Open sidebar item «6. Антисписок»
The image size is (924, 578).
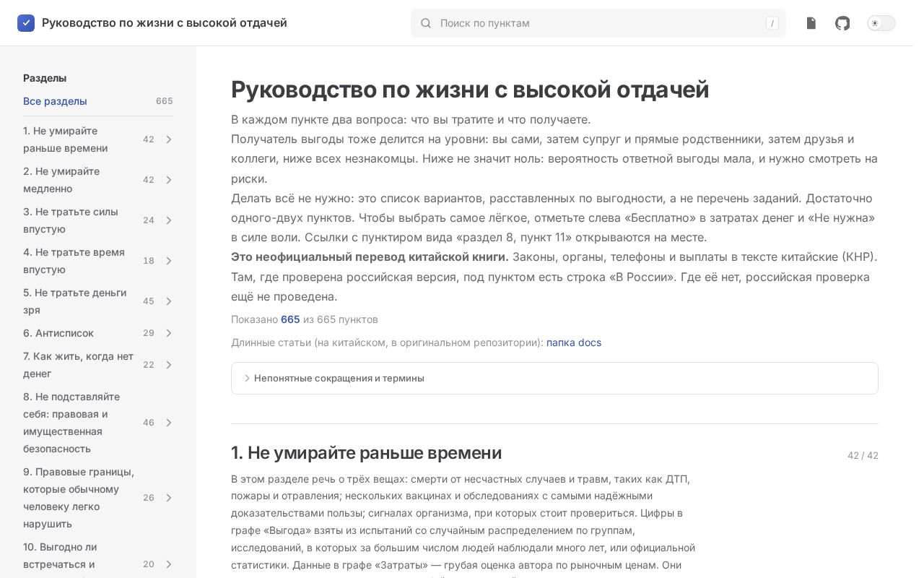(x=58, y=333)
